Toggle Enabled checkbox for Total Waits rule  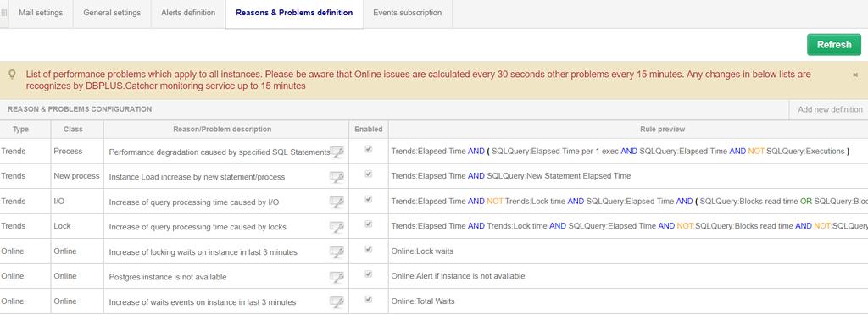point(369,299)
